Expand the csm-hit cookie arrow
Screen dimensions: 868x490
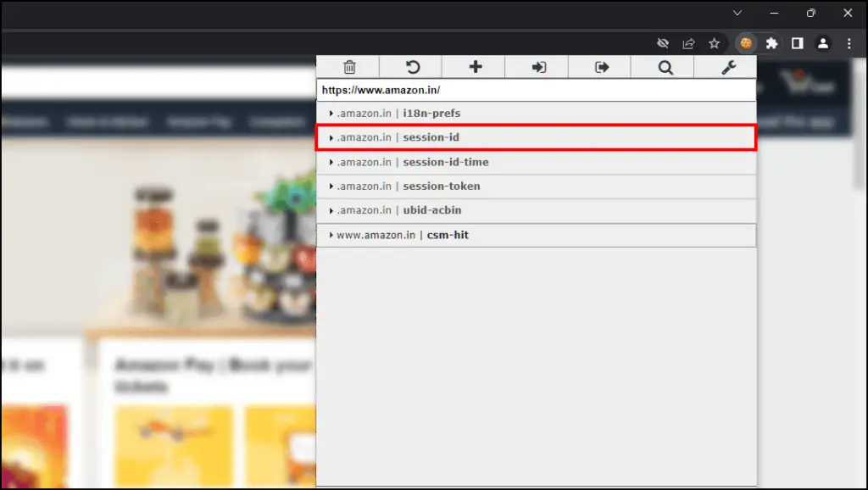point(331,235)
